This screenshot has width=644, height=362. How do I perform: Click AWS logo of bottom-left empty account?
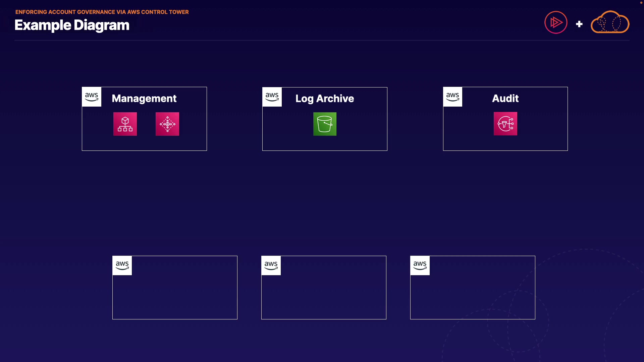tap(122, 265)
